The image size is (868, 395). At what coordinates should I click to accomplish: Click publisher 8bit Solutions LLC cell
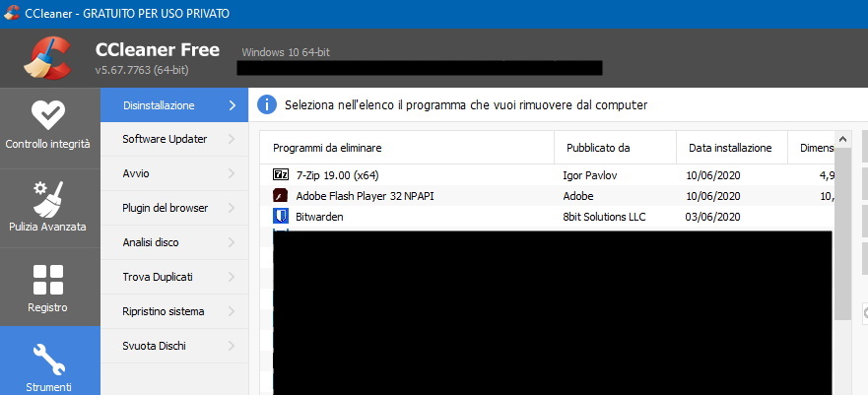(x=604, y=217)
